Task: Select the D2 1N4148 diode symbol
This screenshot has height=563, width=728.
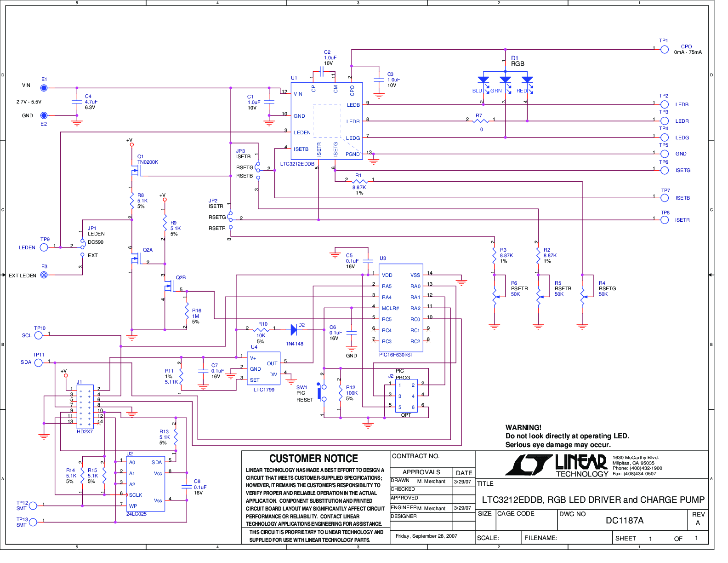Action: tap(294, 329)
